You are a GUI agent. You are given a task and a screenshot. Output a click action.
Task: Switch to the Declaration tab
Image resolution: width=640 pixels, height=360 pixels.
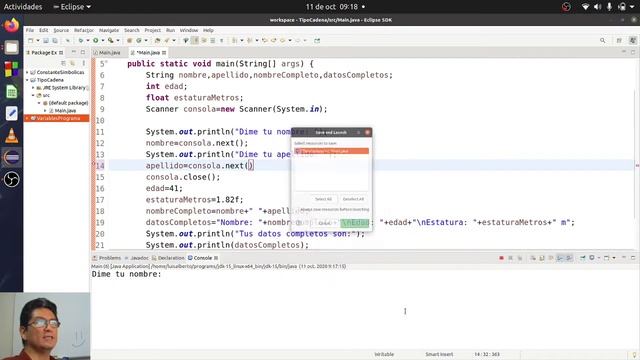(168, 258)
